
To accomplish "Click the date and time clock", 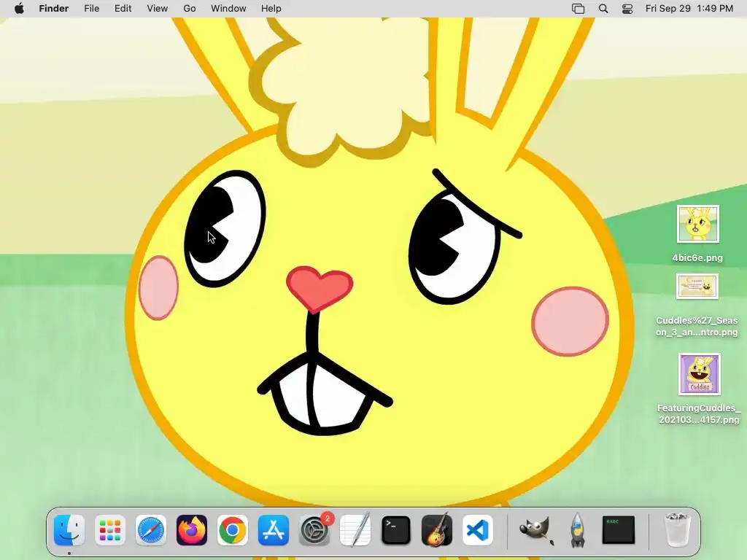I will tap(689, 9).
